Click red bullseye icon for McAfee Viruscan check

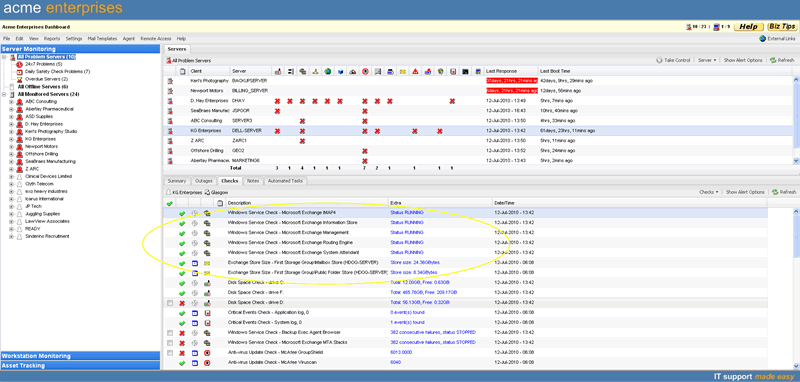click(207, 363)
